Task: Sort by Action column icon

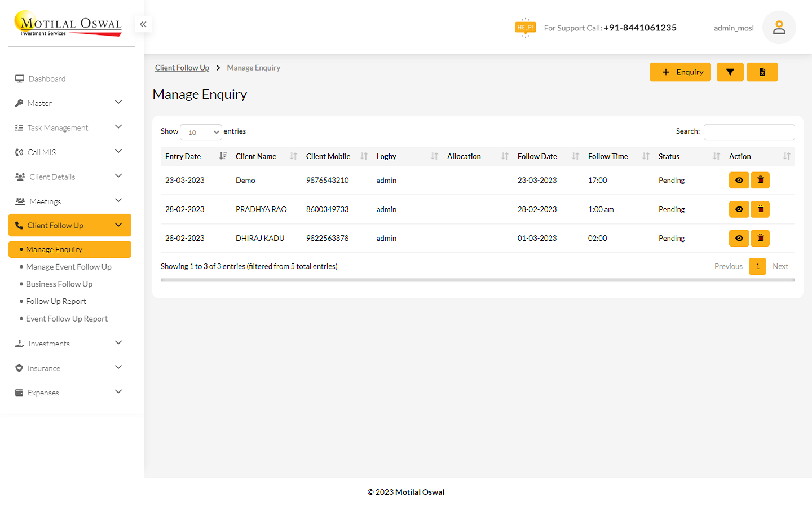Action: 787,156
